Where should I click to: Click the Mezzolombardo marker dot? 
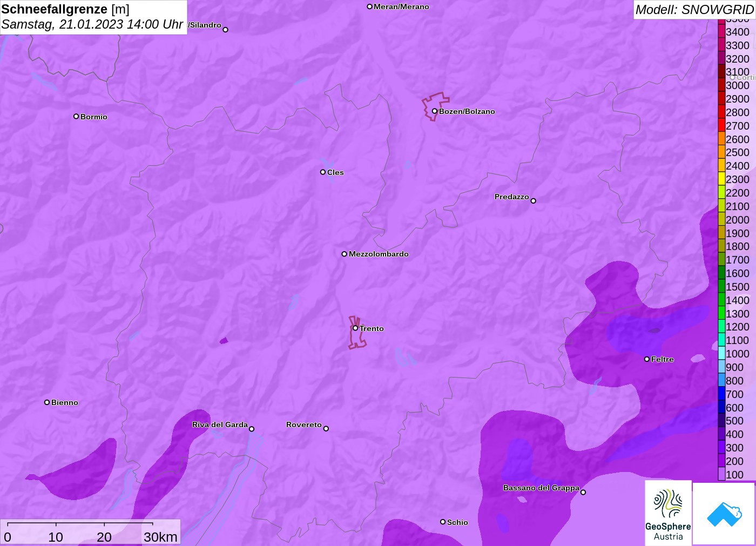(x=344, y=254)
